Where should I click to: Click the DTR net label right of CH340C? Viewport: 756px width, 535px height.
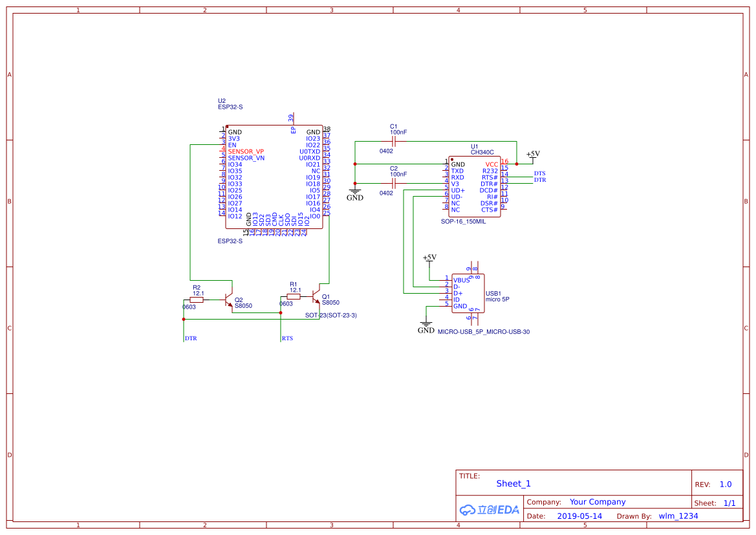click(540, 180)
